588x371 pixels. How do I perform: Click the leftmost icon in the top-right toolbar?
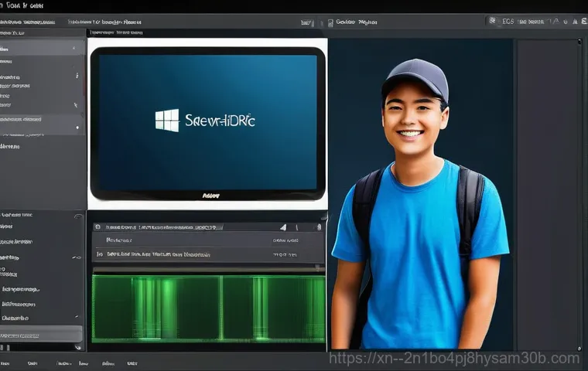(x=492, y=22)
